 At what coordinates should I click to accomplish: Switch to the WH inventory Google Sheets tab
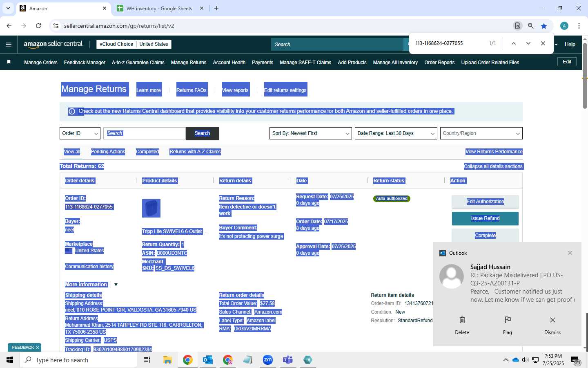tap(160, 9)
